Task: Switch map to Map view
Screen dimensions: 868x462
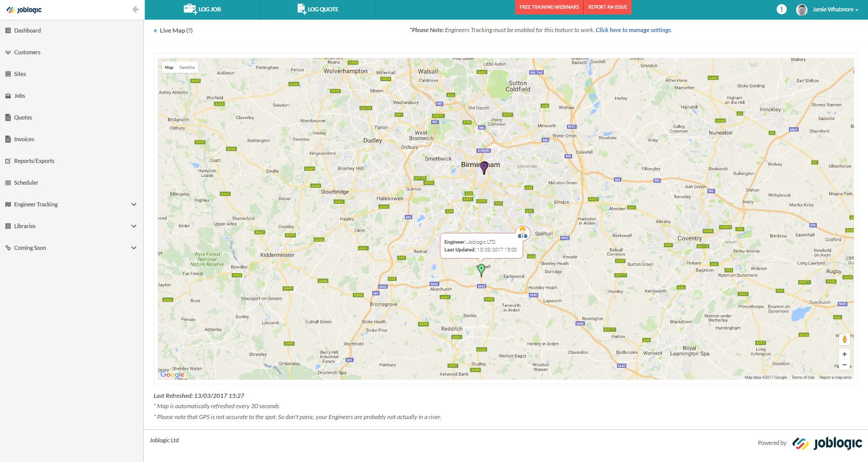Action: click(169, 67)
